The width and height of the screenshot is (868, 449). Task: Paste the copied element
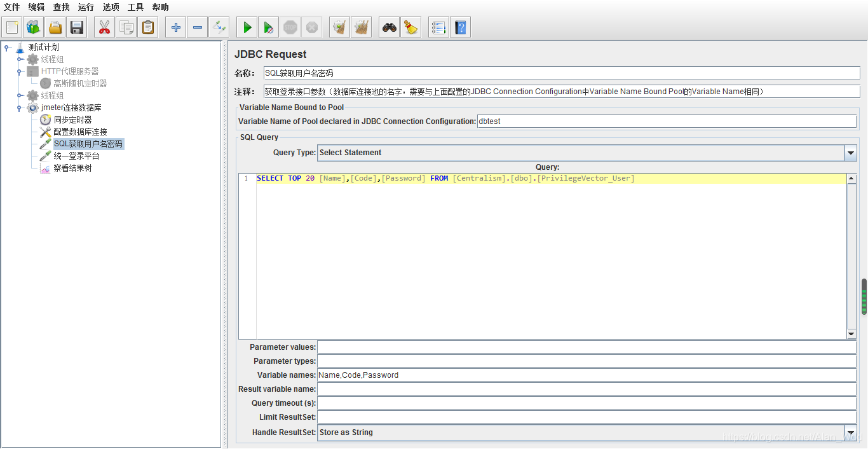148,27
